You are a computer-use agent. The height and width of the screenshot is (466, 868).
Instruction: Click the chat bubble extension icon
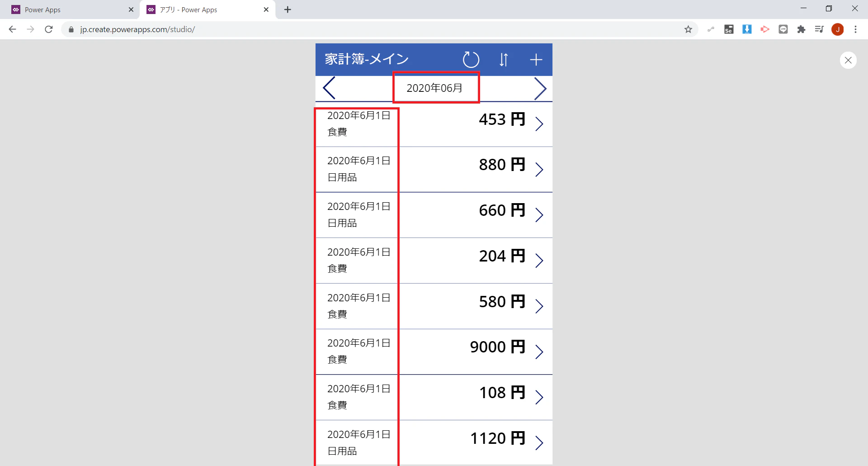coord(783,29)
